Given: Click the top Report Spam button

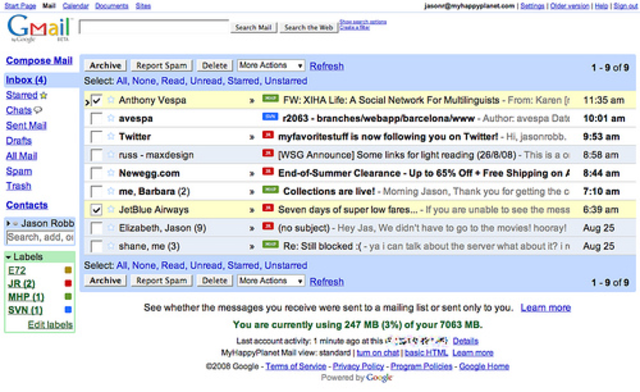Looking at the screenshot, I should [162, 65].
